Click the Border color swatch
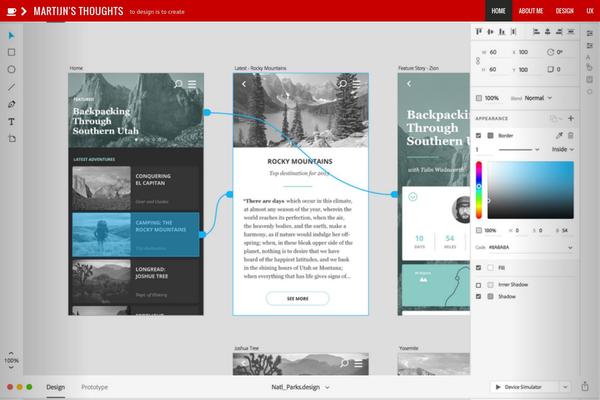 pos(490,136)
